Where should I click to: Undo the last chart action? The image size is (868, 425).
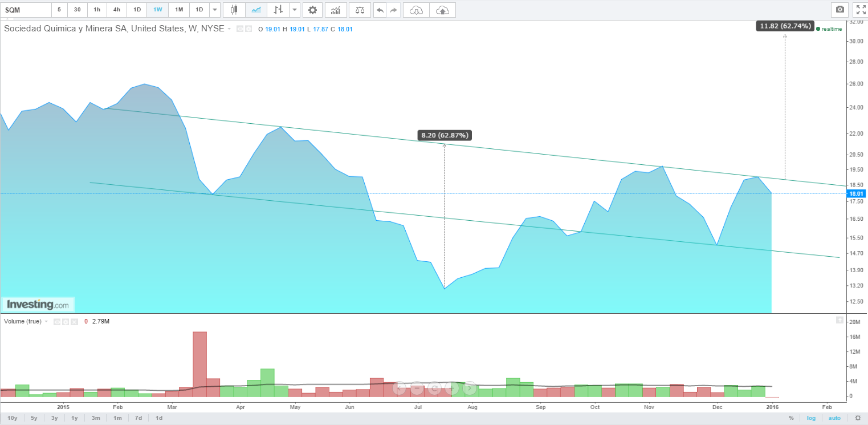point(381,10)
